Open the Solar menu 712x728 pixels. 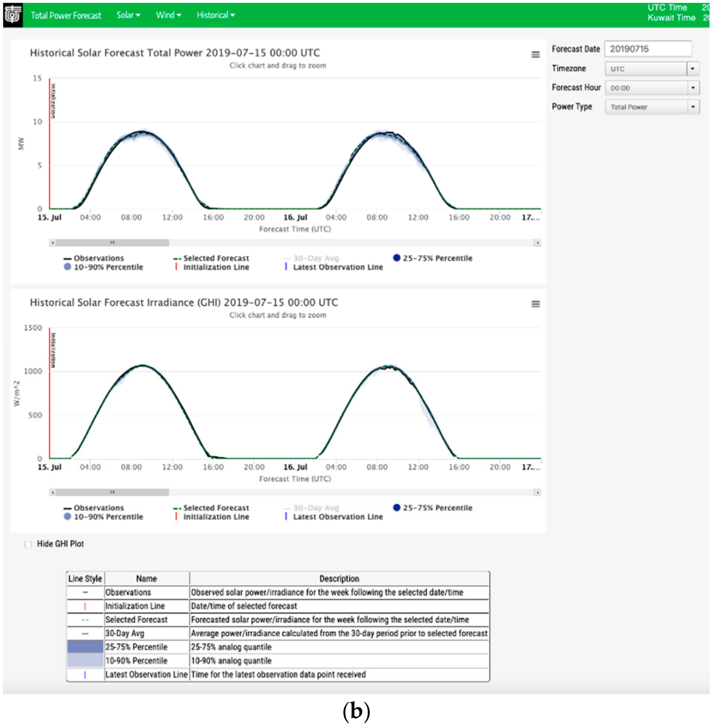tap(128, 15)
